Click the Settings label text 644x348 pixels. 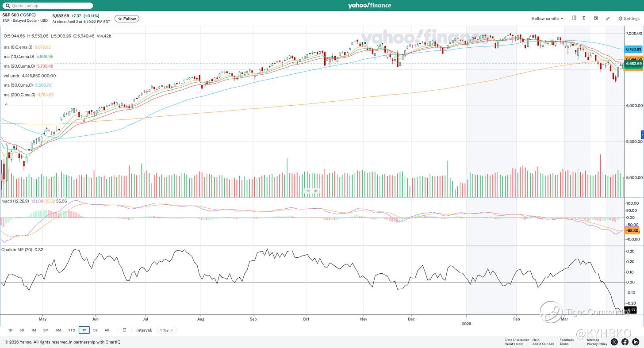(632, 19)
